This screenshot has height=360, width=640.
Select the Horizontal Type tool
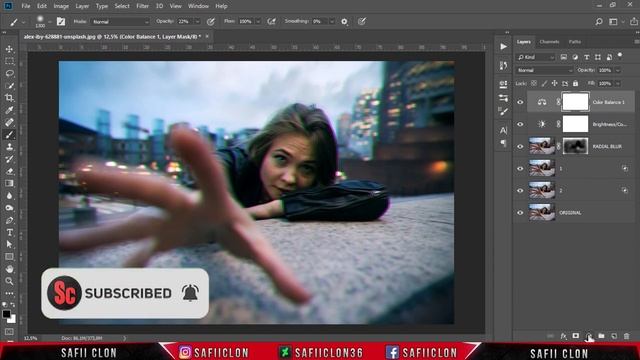(9, 233)
